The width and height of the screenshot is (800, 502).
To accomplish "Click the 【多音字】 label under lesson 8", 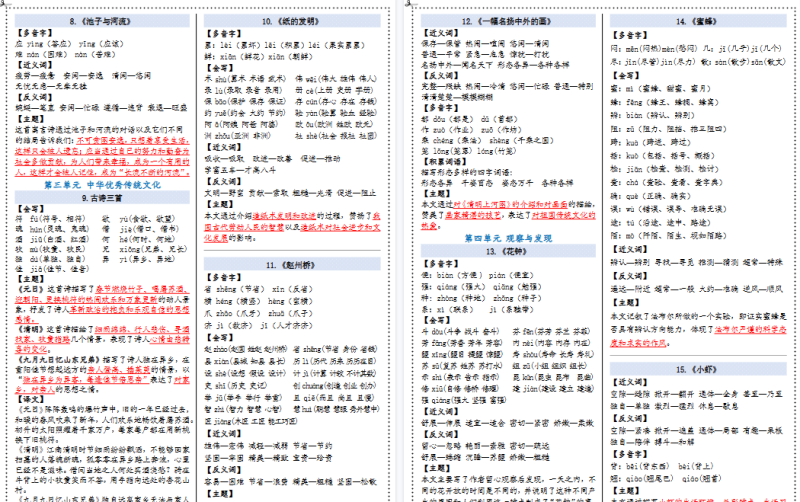I will (x=34, y=33).
